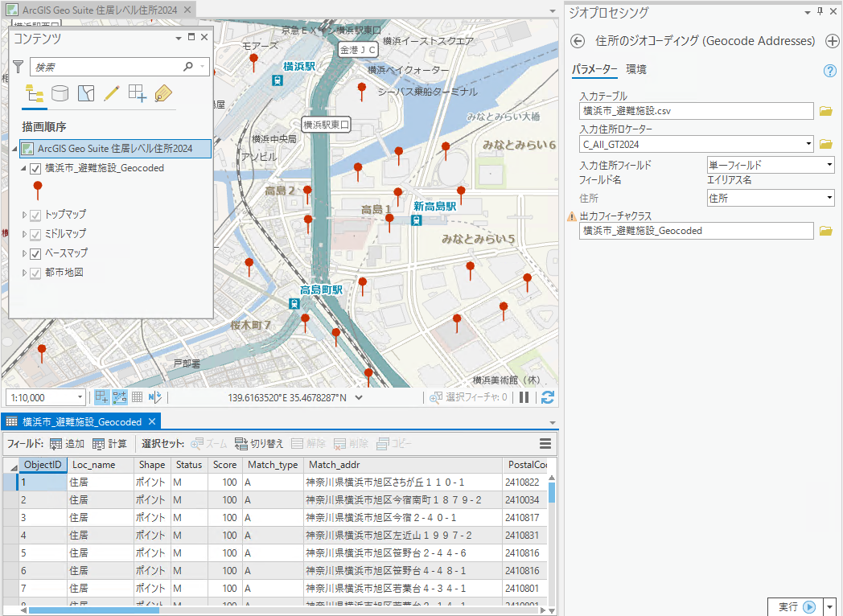The height and width of the screenshot is (616, 843).
Task: Open 住所 alias field dropdown
Action: pyautogui.click(x=829, y=199)
